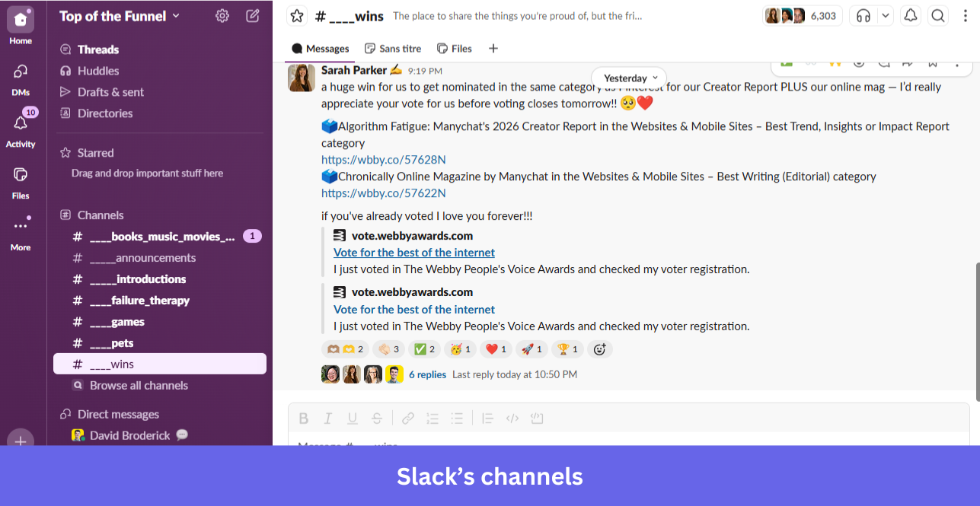Add a new tab with the plus icon

[493, 48]
